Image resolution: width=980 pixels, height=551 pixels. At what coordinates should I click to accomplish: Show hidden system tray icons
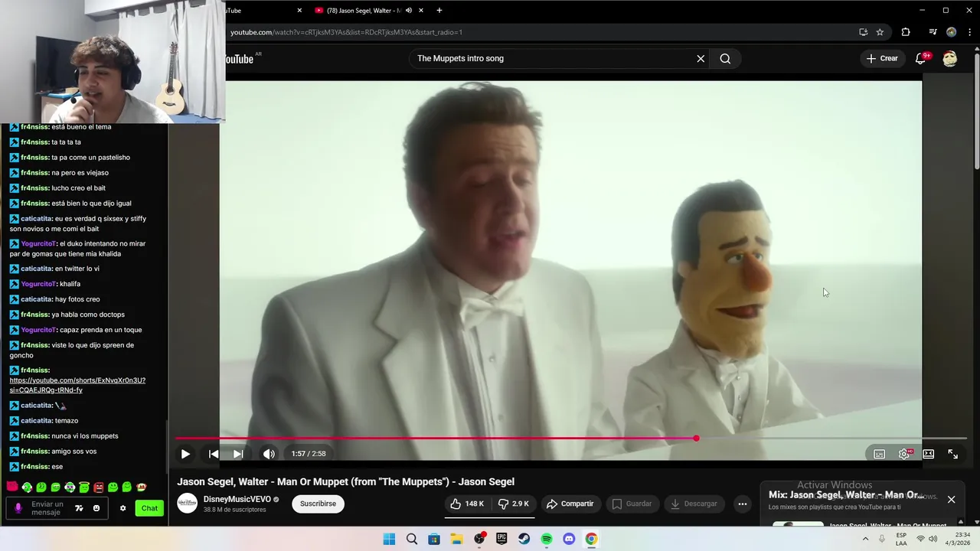(x=865, y=539)
